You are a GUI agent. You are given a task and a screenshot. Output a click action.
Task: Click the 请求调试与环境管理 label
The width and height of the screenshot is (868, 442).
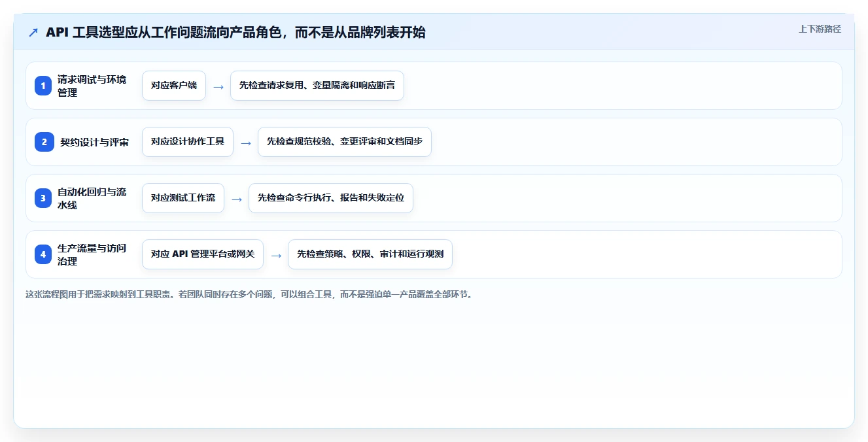point(92,86)
